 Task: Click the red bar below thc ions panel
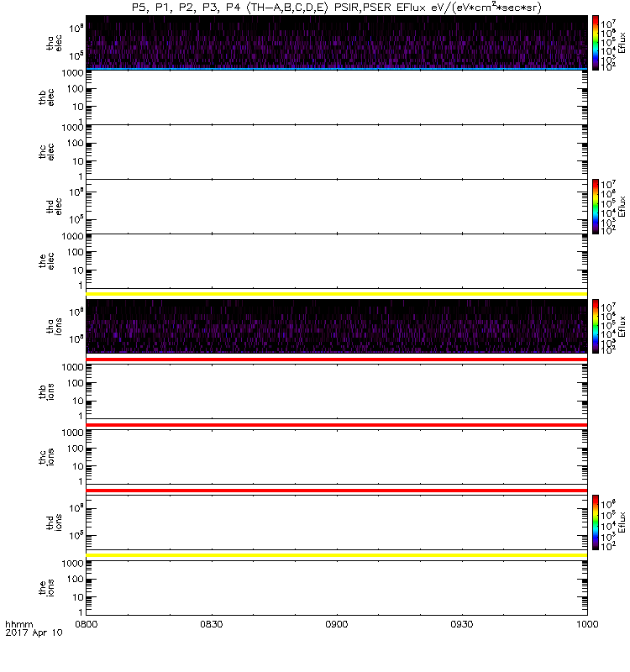point(337,491)
